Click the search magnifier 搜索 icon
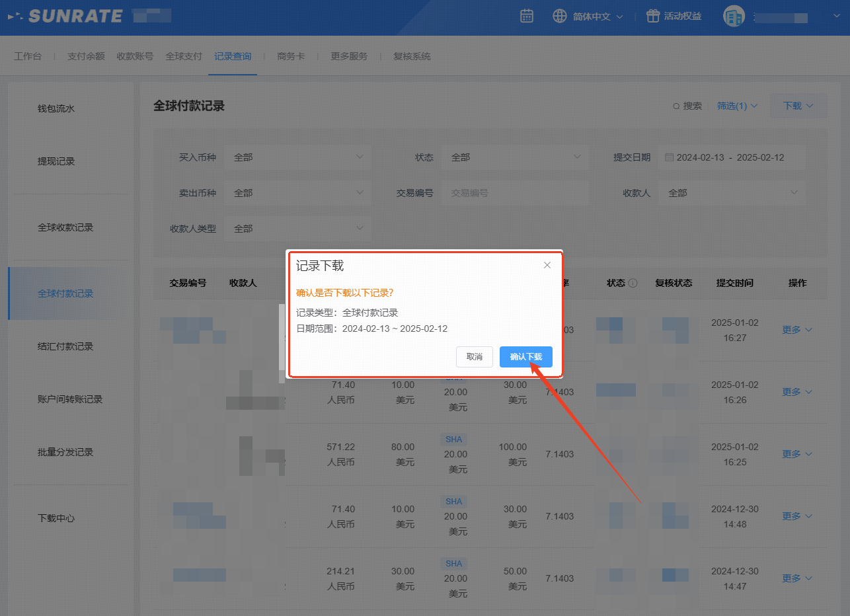 676,106
